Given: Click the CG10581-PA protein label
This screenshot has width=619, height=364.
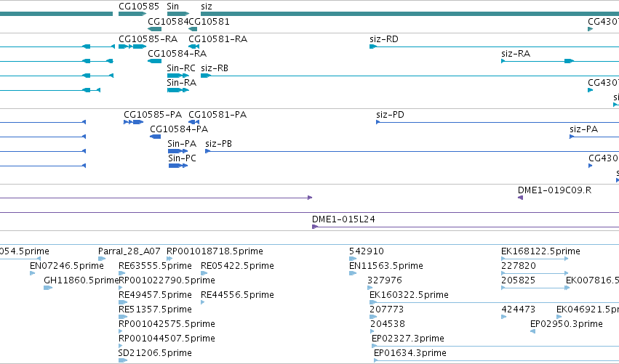Looking at the screenshot, I should pyautogui.click(x=217, y=115).
